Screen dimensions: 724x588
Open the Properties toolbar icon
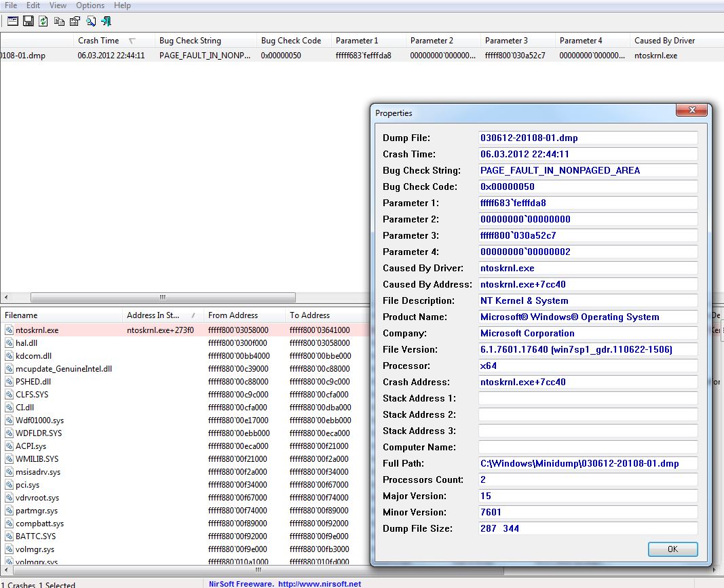click(75, 21)
